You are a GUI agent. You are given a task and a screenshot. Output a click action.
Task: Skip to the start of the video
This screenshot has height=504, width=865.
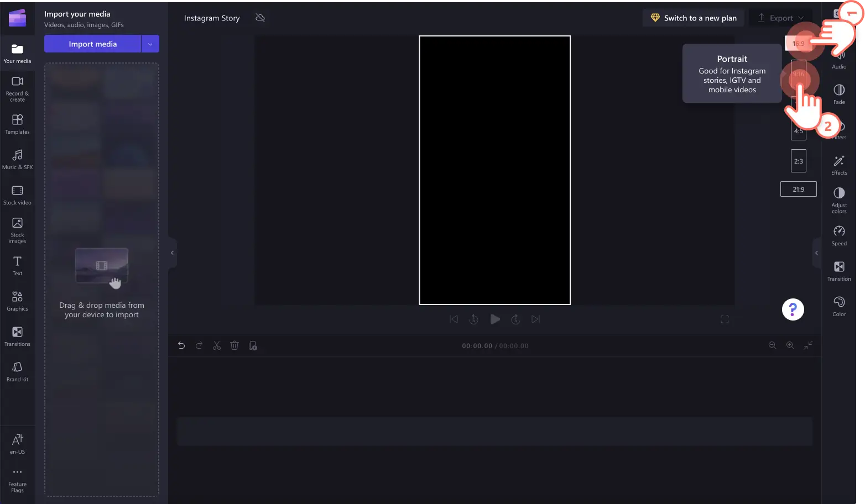[x=454, y=319]
